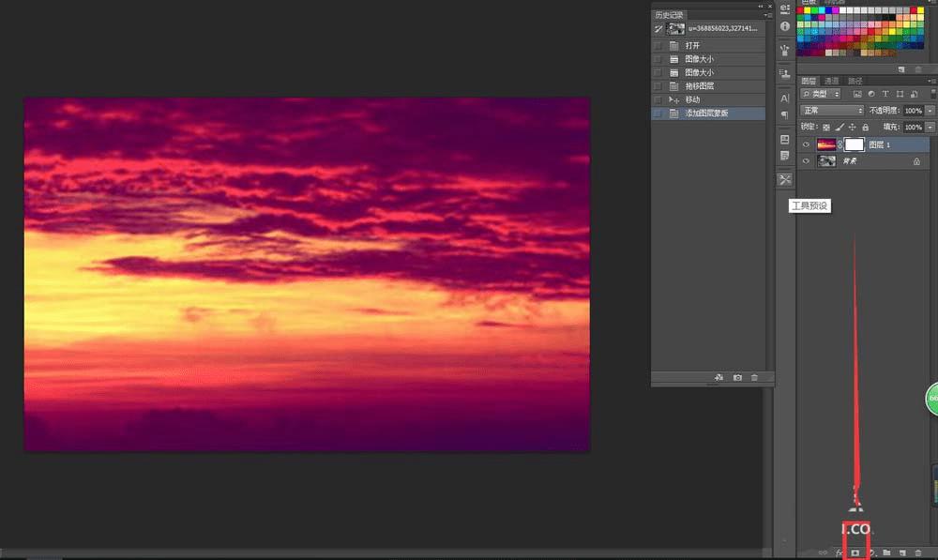
Task: Toggle lock transparent pixels
Action: (x=826, y=128)
